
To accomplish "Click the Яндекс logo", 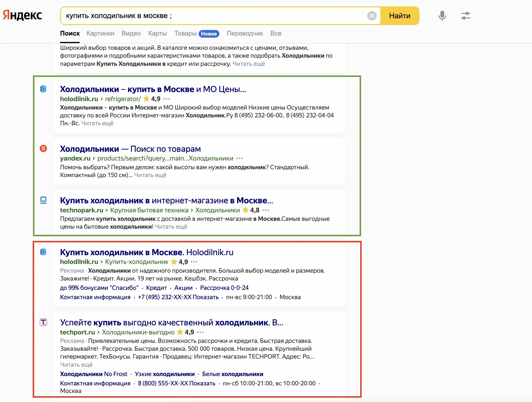I will [22, 15].
